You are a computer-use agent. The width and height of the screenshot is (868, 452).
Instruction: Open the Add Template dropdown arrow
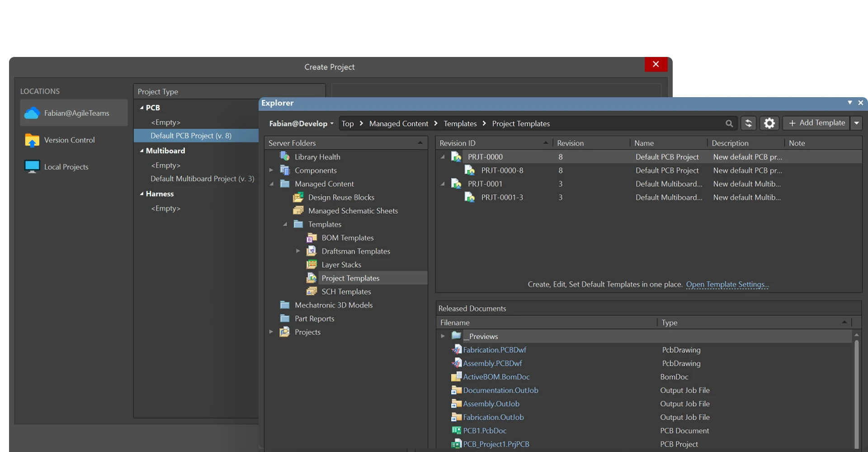(857, 123)
